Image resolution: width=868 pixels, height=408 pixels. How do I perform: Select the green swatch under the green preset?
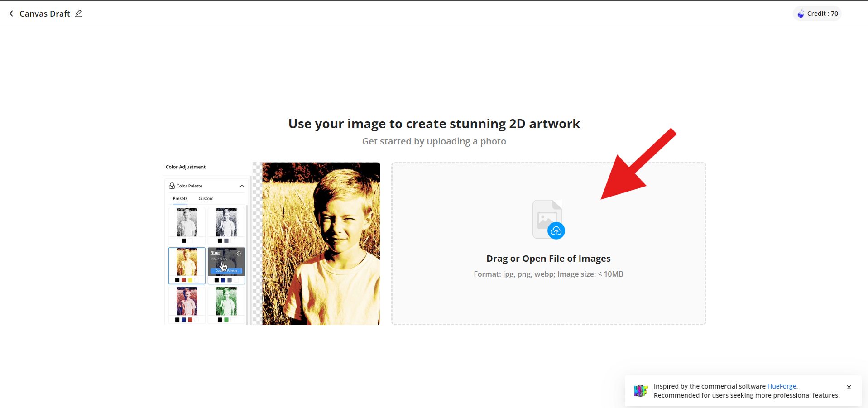(226, 320)
